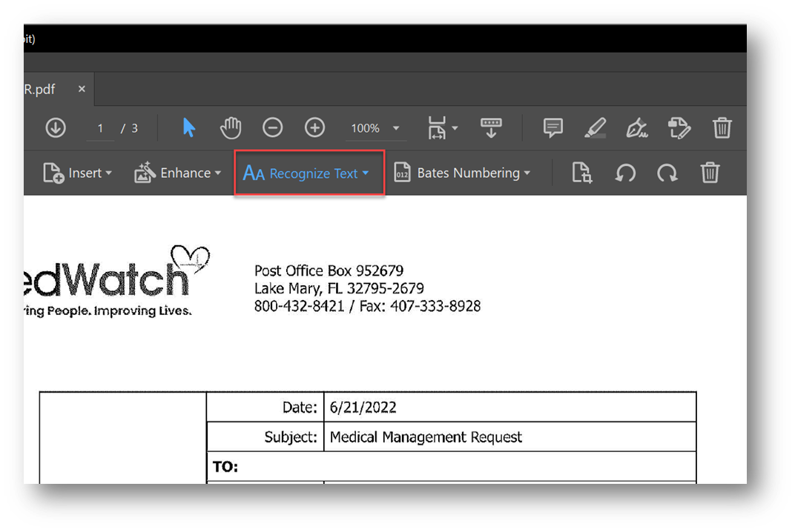Screen dimensions: 795x532
Task: Open the Recognize Text dropdown
Action: (309, 173)
